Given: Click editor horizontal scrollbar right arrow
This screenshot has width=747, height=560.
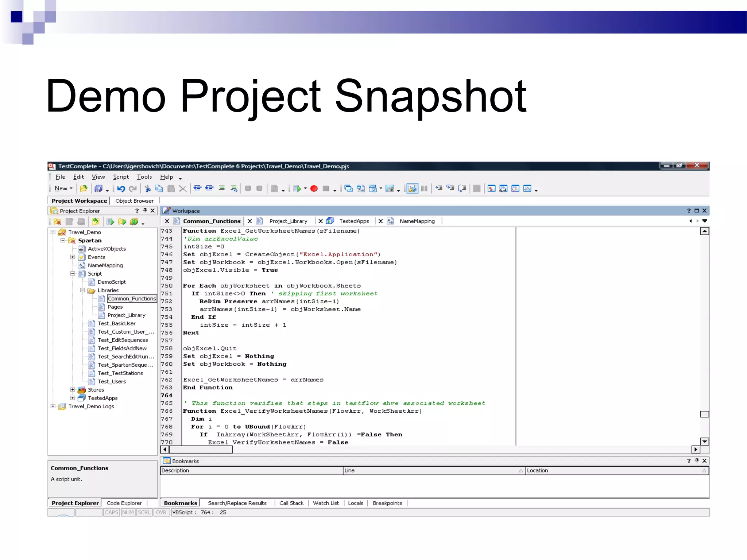Looking at the screenshot, I should click(696, 450).
